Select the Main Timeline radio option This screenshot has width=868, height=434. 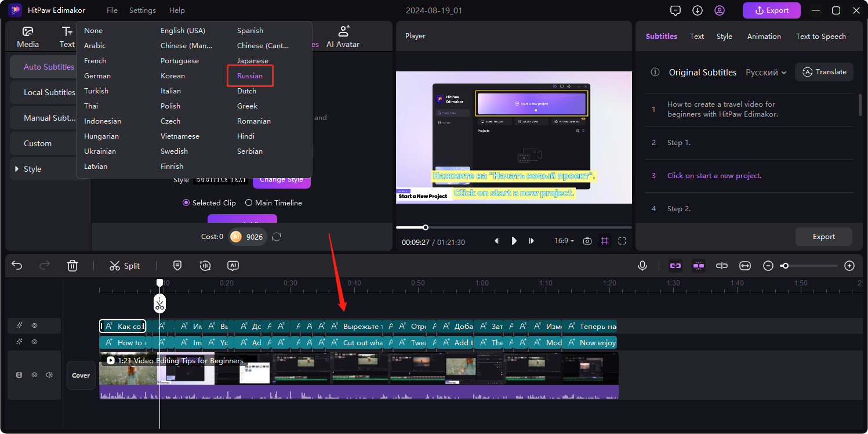tap(274, 203)
